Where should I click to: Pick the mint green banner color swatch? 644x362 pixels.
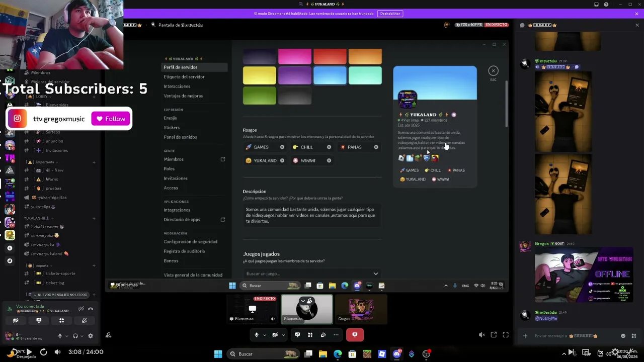(x=365, y=75)
